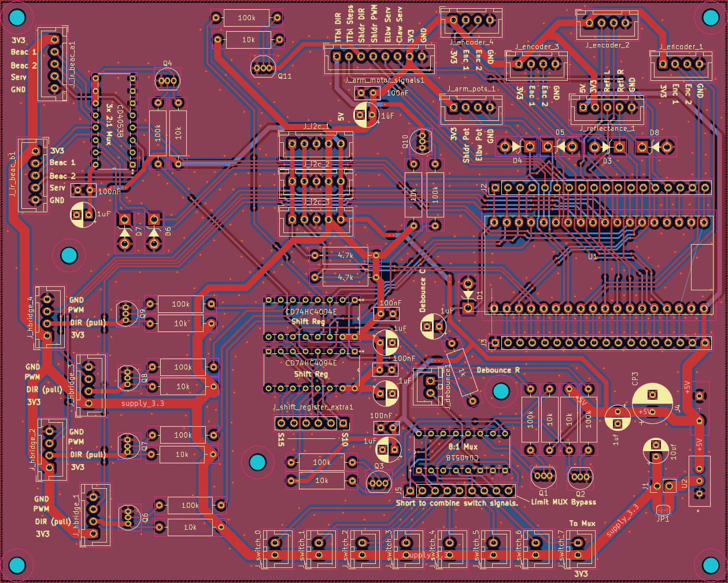Screen dimensions: 728x583
Task: Select the J_encoder_4 connector
Action: pos(472,20)
